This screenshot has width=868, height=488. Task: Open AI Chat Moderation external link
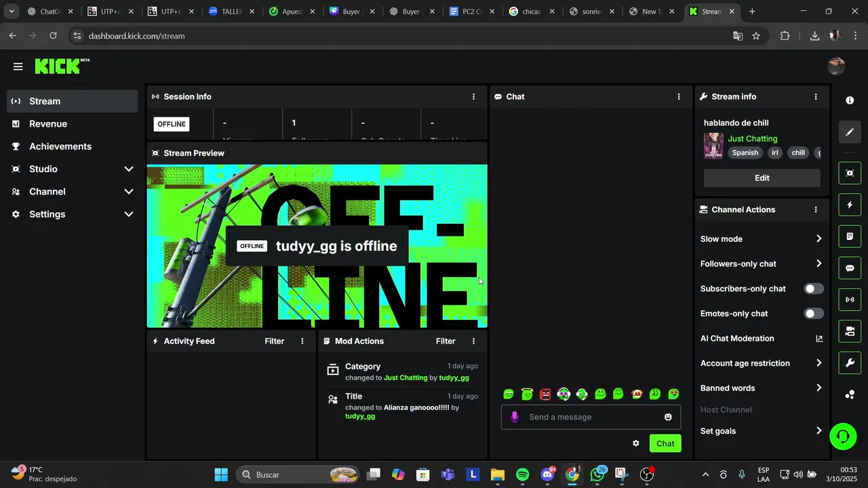click(819, 338)
